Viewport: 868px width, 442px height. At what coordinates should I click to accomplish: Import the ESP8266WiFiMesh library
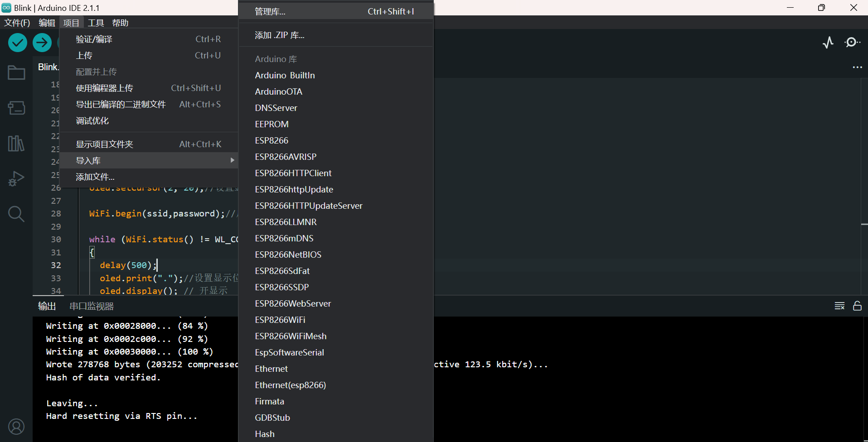click(336, 336)
